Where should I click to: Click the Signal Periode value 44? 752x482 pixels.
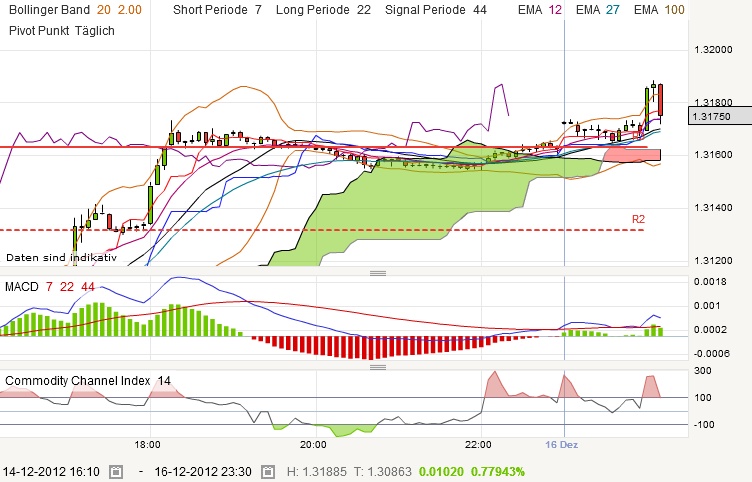(x=480, y=10)
